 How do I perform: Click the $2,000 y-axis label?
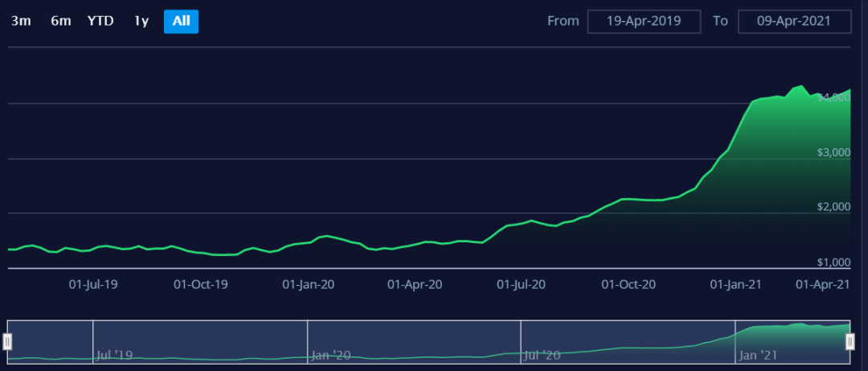(833, 207)
